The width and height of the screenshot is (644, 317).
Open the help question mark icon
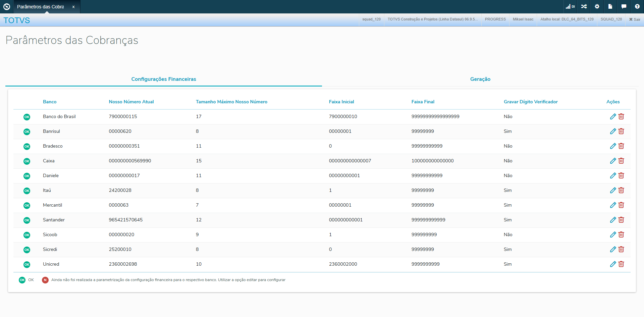[x=637, y=6]
